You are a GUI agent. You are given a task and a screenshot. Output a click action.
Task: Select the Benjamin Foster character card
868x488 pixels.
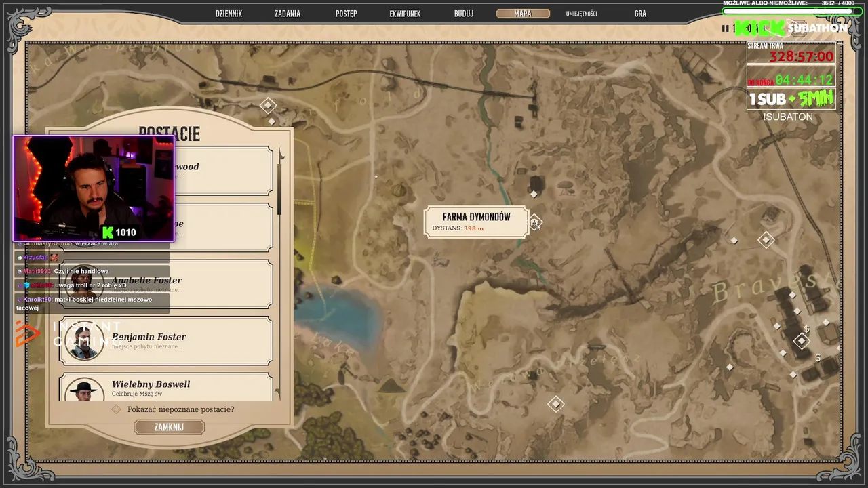pyautogui.click(x=166, y=340)
